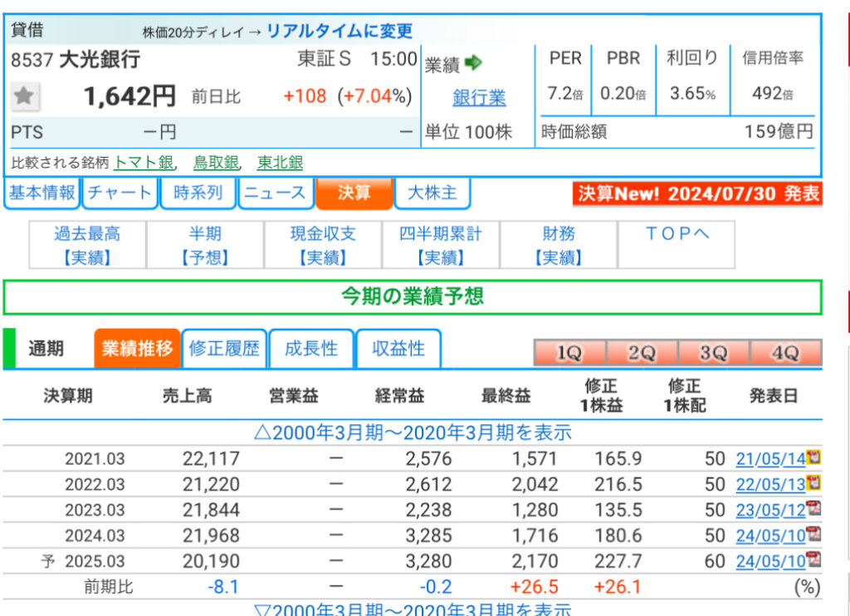Open compared stock 東北銀
Screen dimensions: 850x616
click(x=280, y=162)
